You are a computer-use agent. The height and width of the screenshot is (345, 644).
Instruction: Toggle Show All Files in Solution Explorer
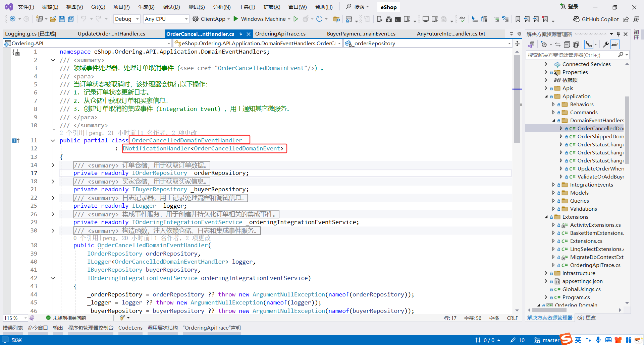pos(576,44)
